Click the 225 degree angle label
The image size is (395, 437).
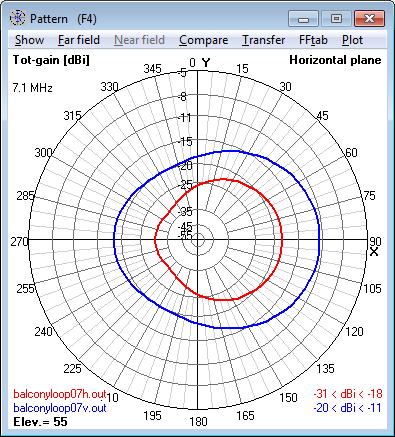72,368
